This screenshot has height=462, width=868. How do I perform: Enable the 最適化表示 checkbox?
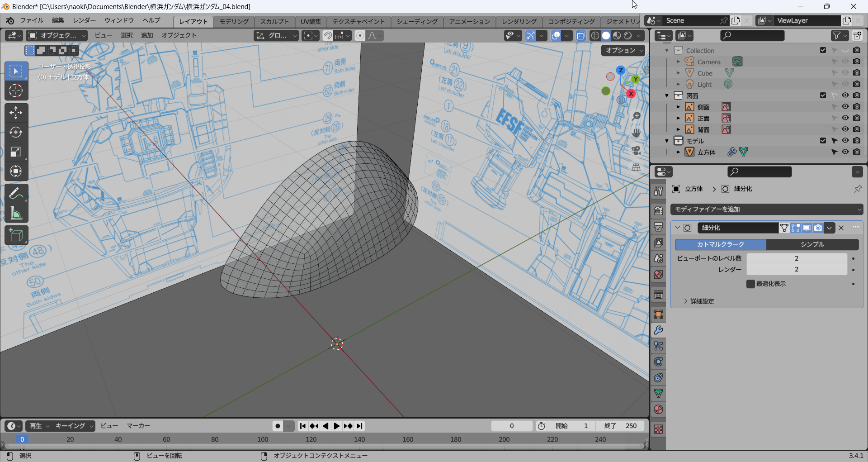click(x=750, y=284)
